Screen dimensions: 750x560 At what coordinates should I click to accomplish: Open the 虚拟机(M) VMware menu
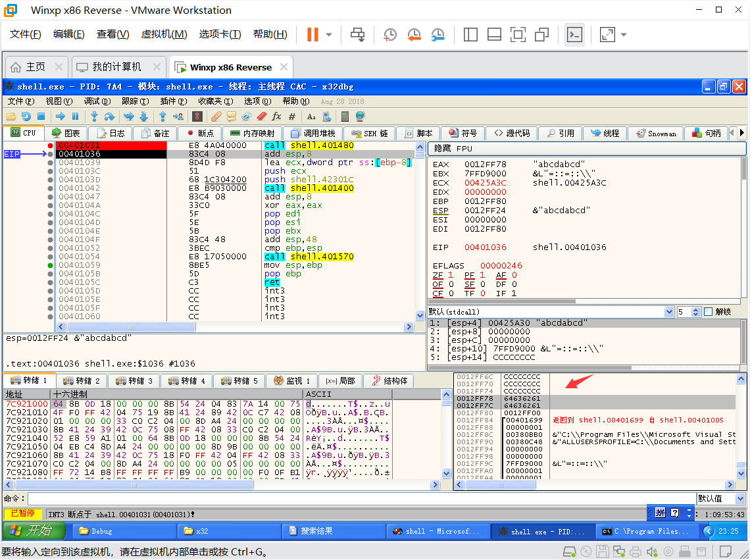click(x=164, y=34)
